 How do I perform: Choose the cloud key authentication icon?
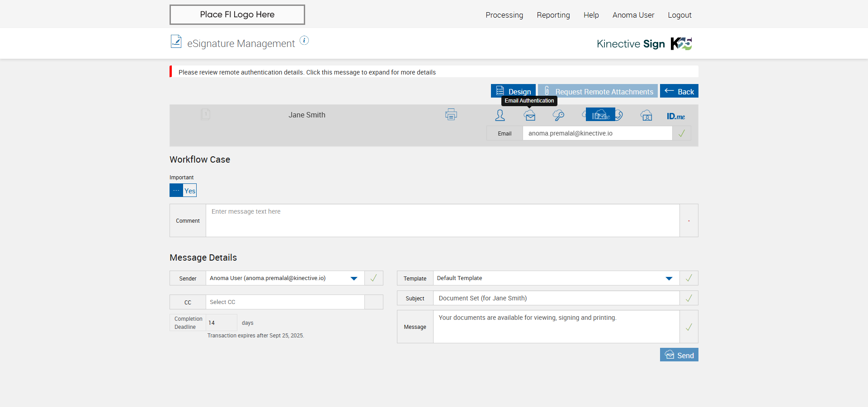558,116
